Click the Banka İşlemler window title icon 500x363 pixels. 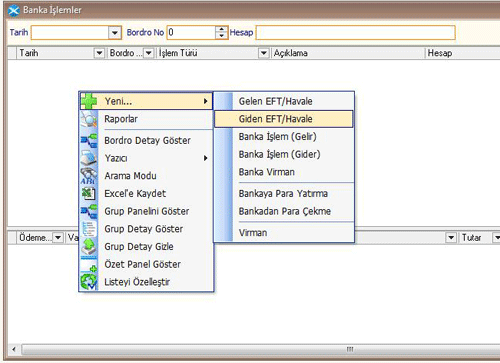coord(14,10)
